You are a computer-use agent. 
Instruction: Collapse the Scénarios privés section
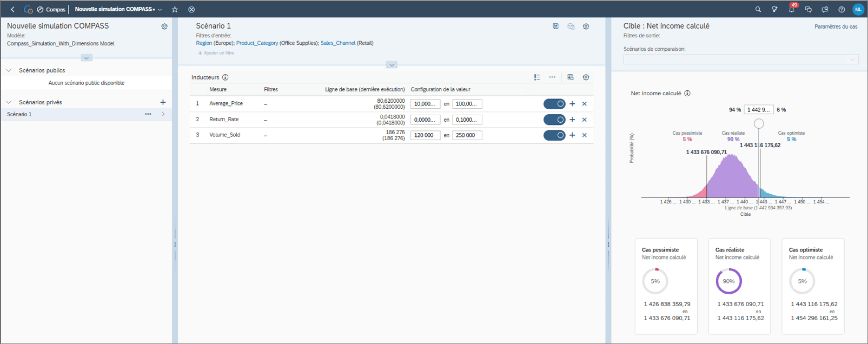point(9,102)
